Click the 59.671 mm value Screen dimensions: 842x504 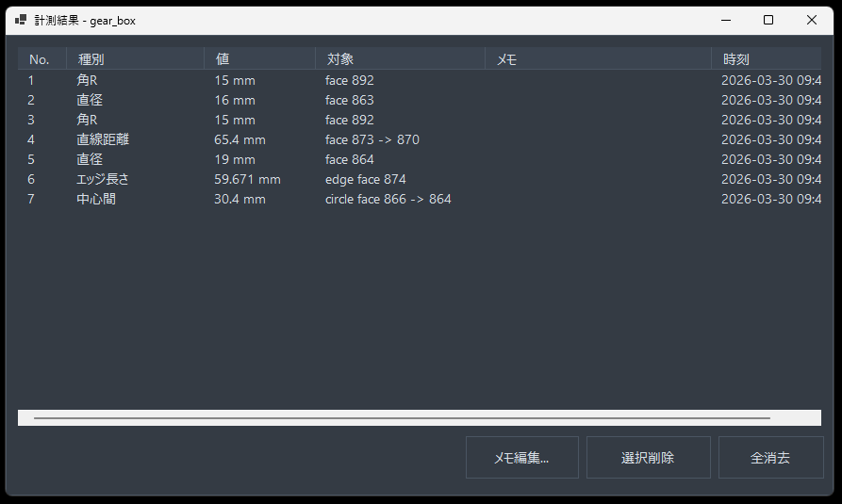[248, 179]
